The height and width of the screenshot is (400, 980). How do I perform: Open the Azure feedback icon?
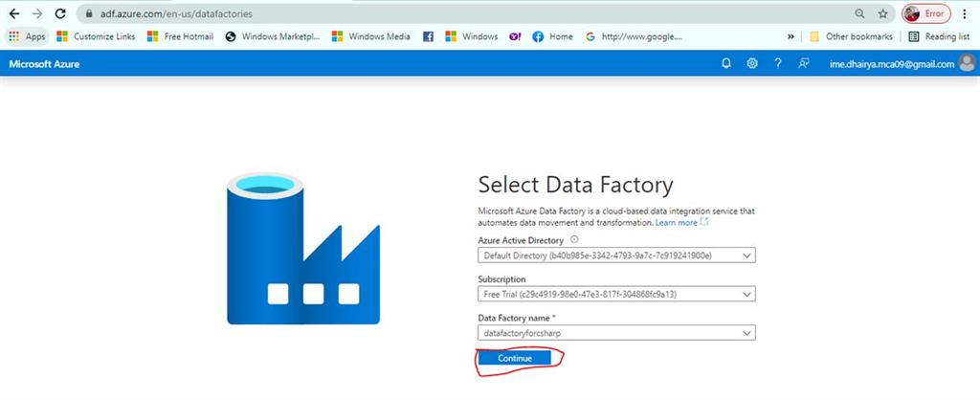(804, 64)
